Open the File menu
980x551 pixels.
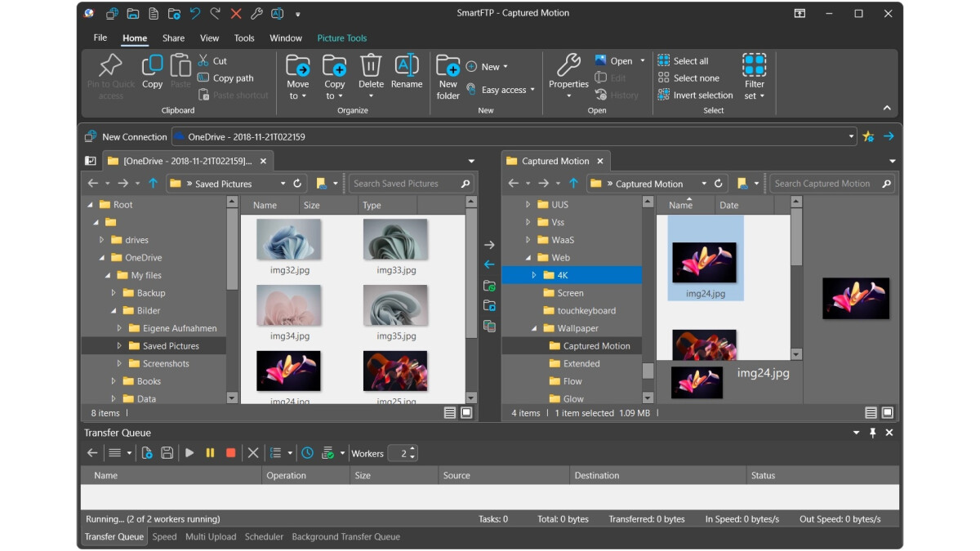tap(100, 38)
